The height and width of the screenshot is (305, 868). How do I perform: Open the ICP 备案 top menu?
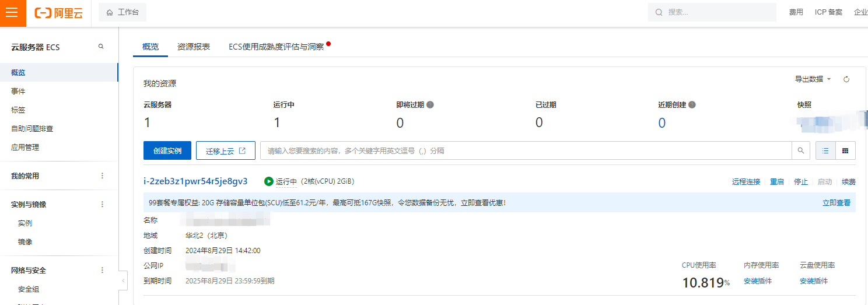tap(828, 12)
